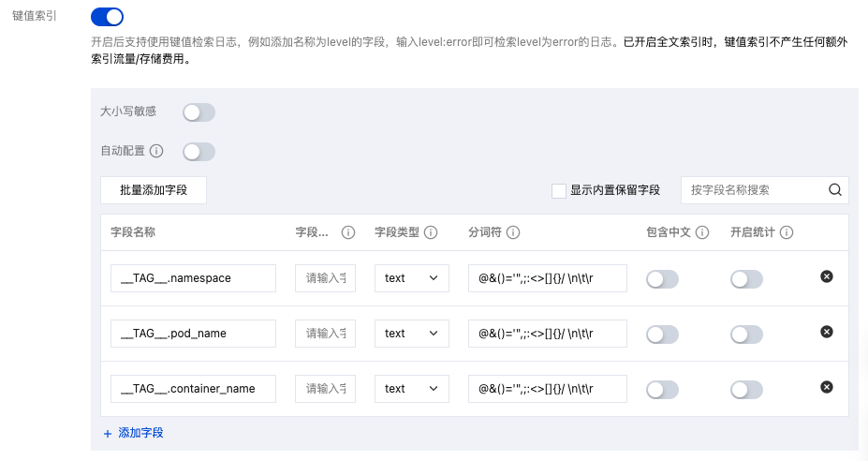Click the info icon next to 自动配置

pos(156,151)
